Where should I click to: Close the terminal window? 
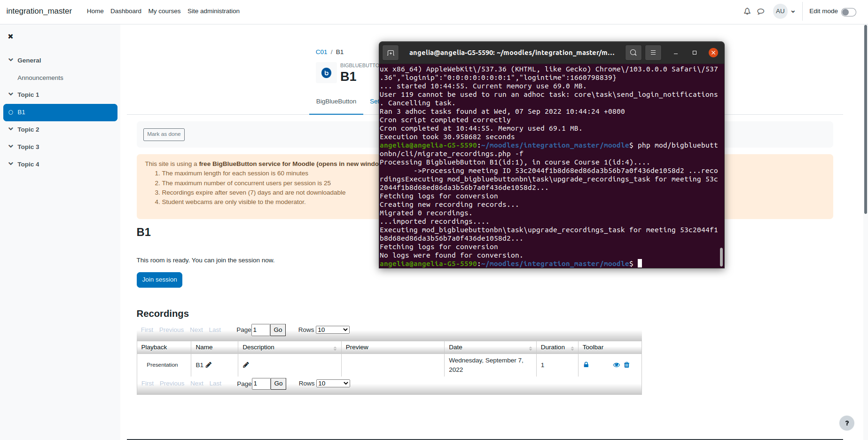point(713,53)
